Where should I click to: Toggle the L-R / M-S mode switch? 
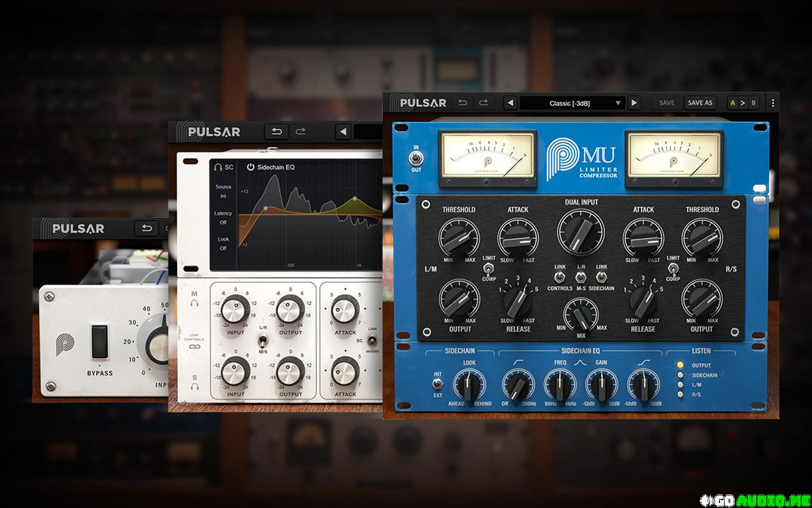coord(580,277)
